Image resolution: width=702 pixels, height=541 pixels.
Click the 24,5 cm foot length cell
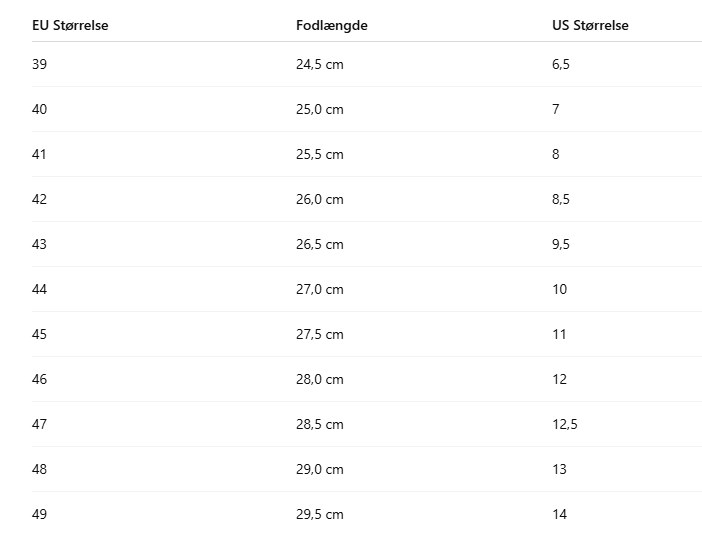[x=320, y=64]
